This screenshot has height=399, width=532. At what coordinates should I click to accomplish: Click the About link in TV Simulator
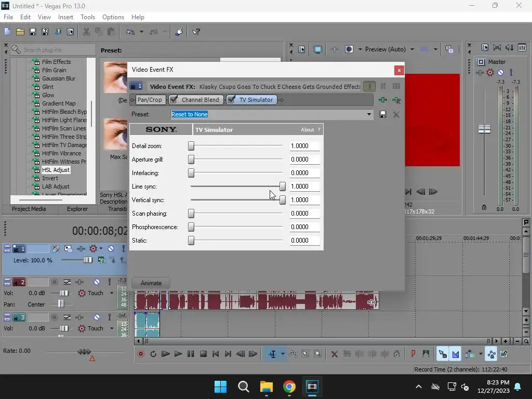pos(308,129)
